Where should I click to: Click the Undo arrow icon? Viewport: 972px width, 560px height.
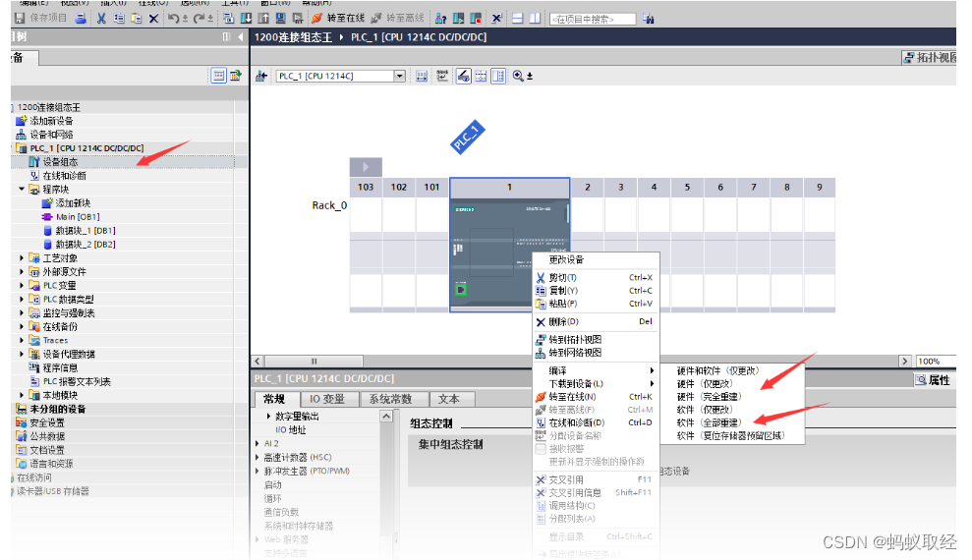tap(174, 19)
